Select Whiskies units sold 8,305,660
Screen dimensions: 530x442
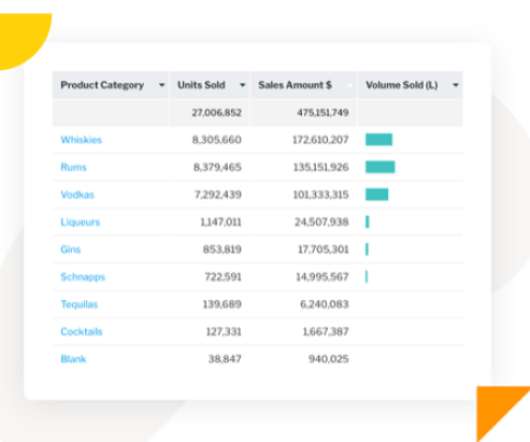pos(217,140)
